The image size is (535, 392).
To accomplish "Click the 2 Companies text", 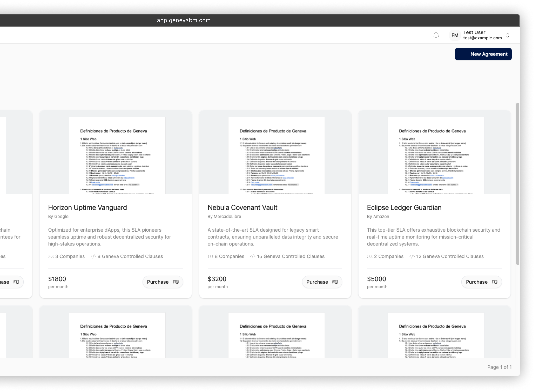I will [389, 256].
